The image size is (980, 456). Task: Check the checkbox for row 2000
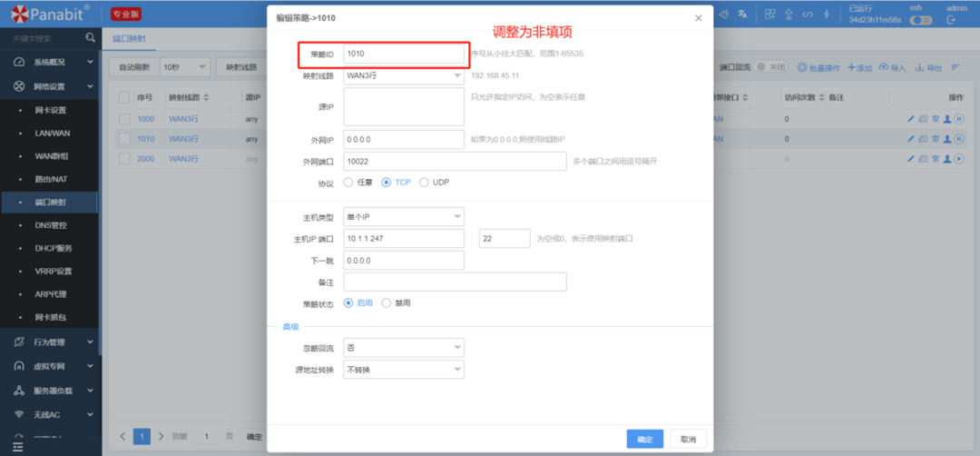123,159
